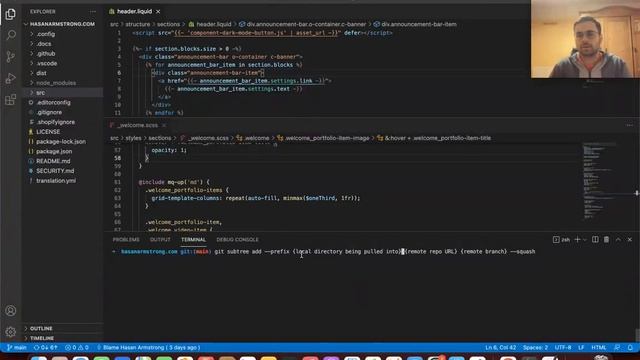
Task: Open package-lock.json file
Action: [x=62, y=142]
